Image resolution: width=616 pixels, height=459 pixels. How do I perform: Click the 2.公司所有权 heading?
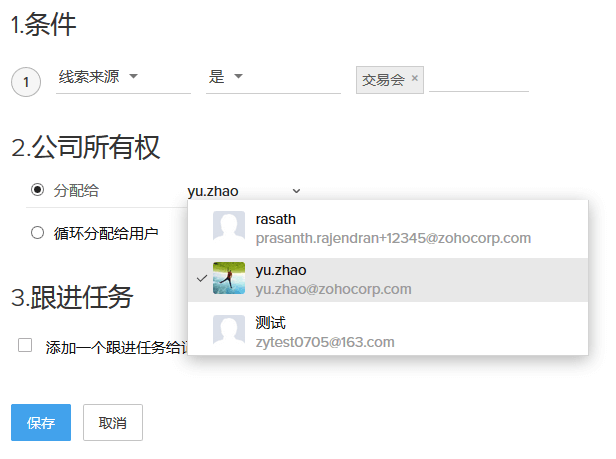click(x=86, y=147)
